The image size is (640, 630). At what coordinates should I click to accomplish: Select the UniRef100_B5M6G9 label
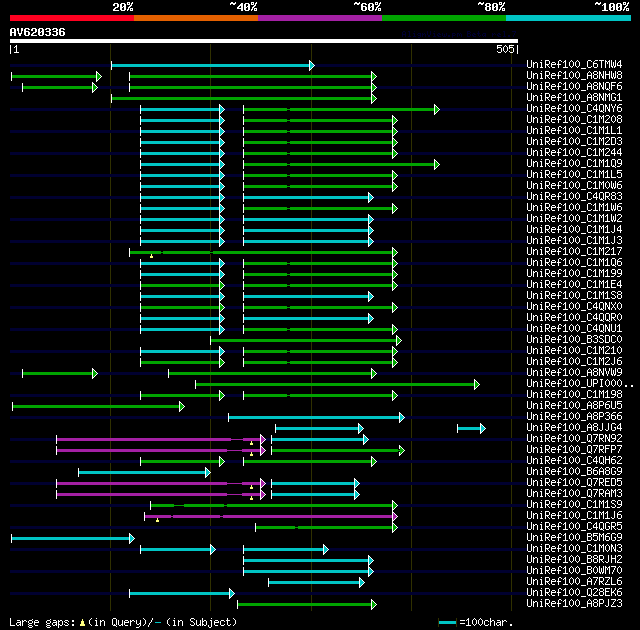[x=574, y=538]
